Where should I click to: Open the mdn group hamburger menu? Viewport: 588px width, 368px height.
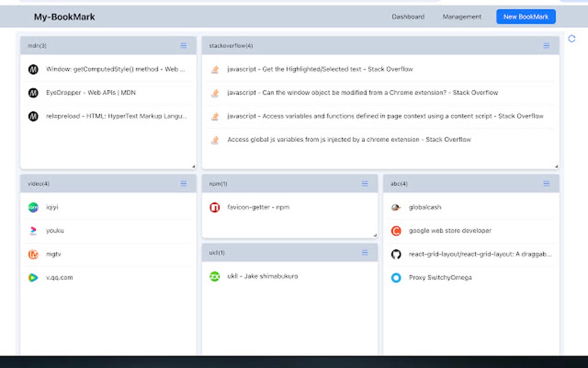(x=183, y=46)
